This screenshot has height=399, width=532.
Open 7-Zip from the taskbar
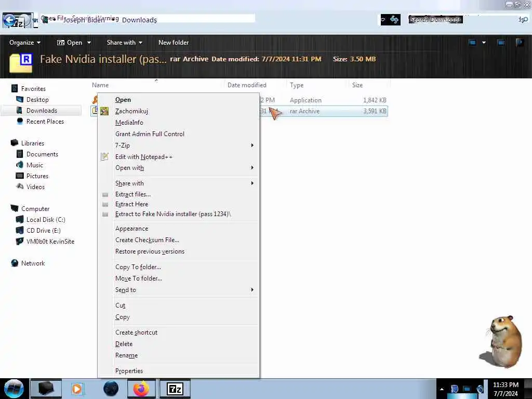point(175,389)
